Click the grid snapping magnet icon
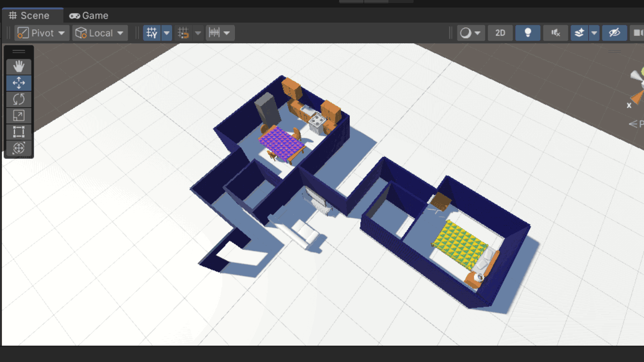 pyautogui.click(x=184, y=33)
